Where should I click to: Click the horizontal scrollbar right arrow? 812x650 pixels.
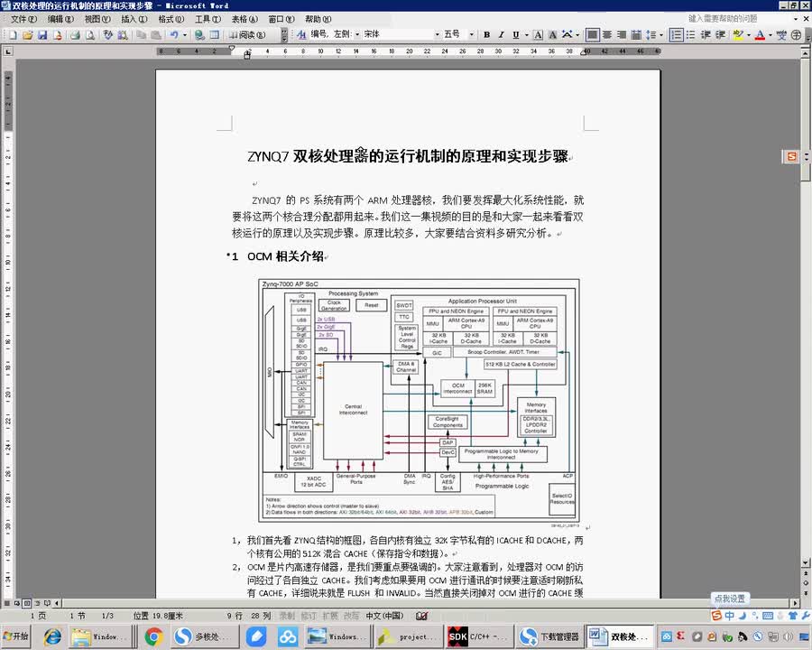[795, 603]
